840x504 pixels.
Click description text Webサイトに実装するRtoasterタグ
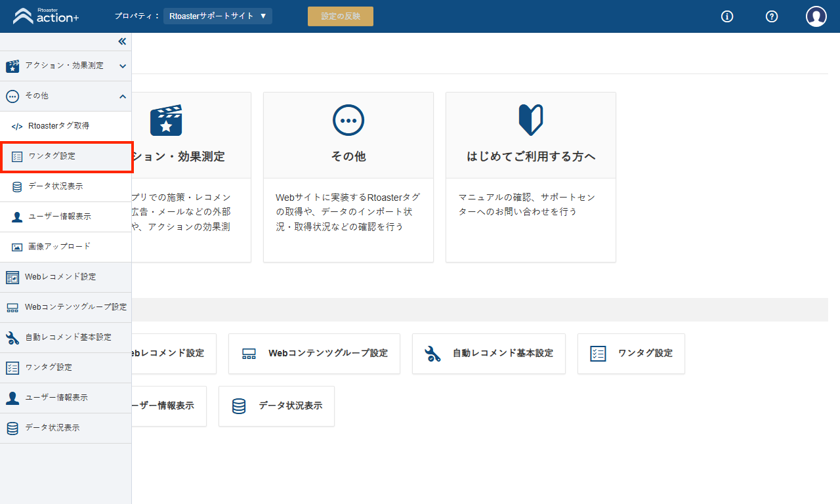tap(348, 197)
